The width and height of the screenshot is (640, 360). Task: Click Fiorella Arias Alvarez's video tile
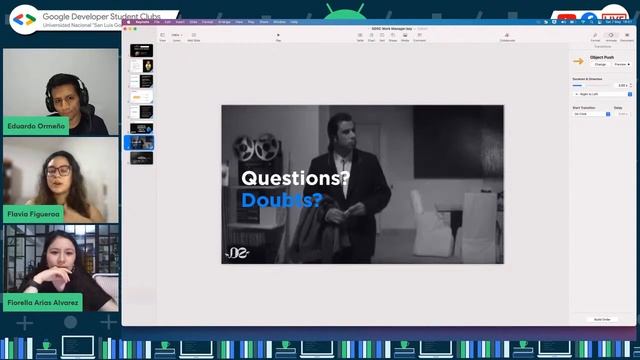point(61,268)
